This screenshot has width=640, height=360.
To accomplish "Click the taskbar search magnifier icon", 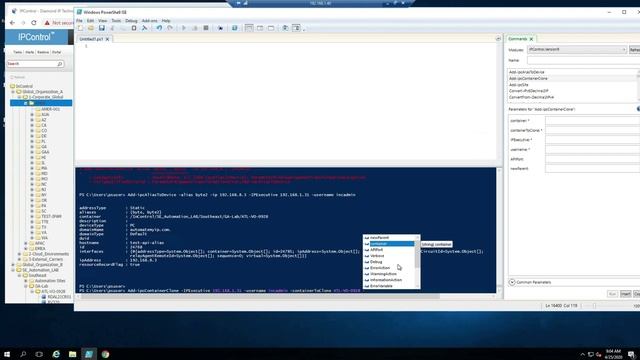I will coord(23,354).
